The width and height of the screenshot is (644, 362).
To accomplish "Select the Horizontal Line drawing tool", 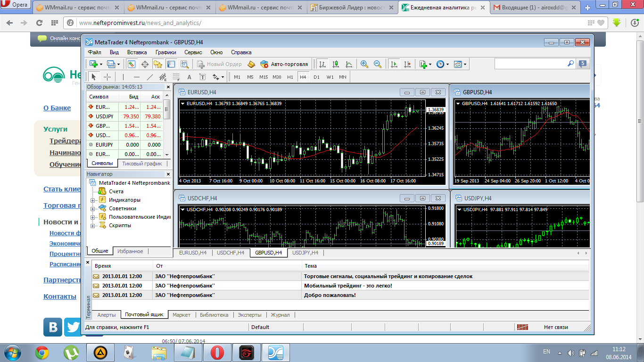I will point(136,77).
